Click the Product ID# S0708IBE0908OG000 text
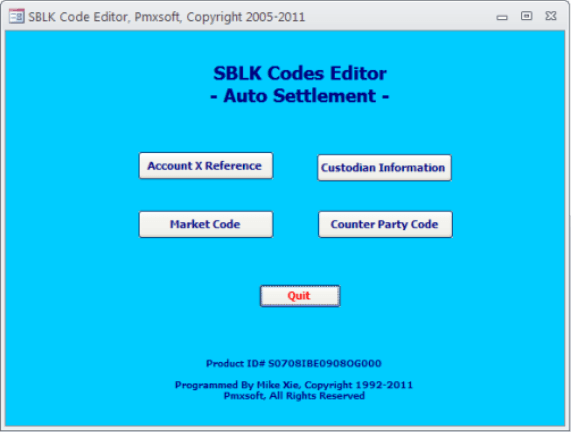 click(x=294, y=364)
